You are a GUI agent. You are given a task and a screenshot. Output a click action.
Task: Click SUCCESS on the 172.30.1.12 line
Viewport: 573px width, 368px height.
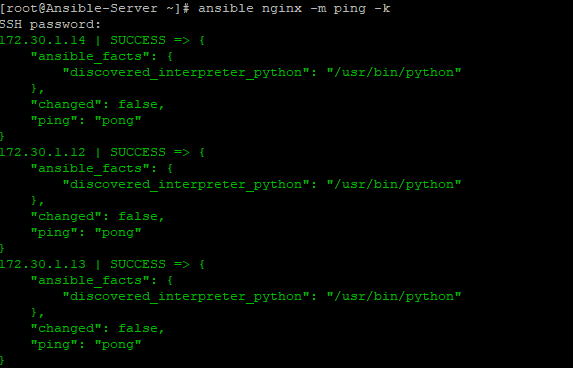tap(138, 152)
